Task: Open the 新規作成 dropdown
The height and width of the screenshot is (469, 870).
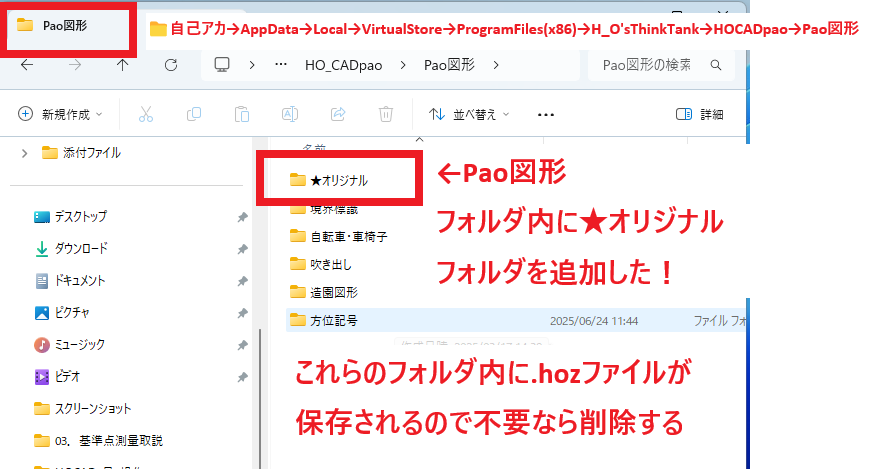Action: click(60, 114)
